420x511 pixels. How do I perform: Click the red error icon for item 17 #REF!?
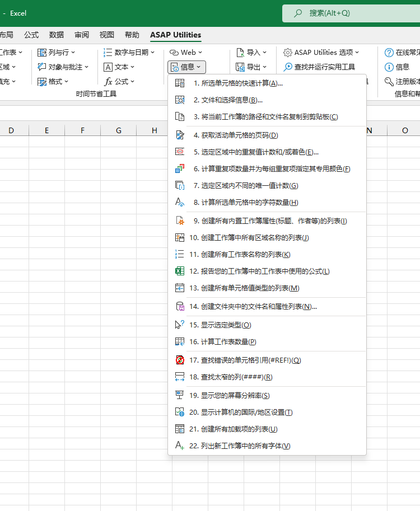click(x=180, y=360)
